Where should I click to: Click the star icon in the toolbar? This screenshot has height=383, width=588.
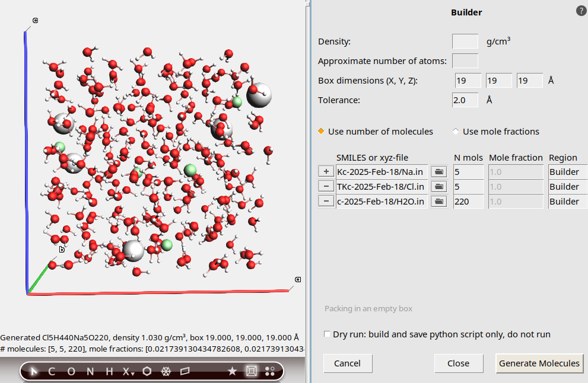point(231,371)
